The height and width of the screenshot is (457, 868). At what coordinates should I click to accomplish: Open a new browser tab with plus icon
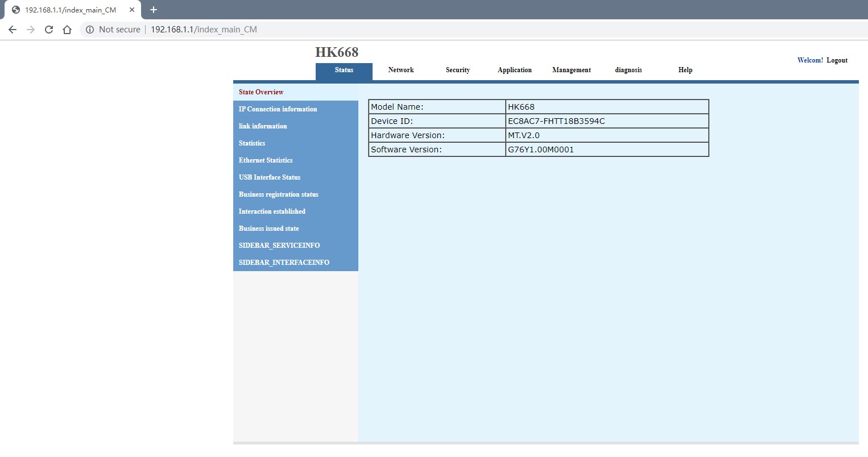[x=154, y=10]
